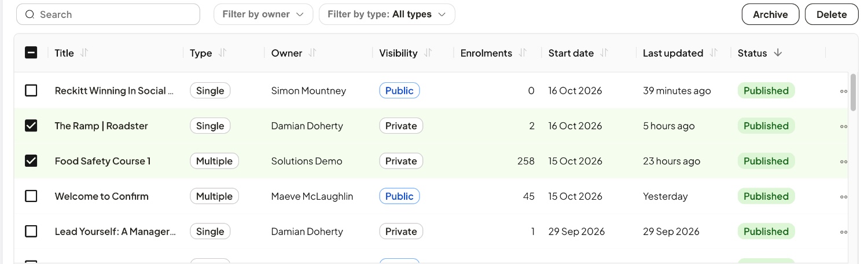Click the Status column header
The image size is (868, 264).
pyautogui.click(x=752, y=53)
